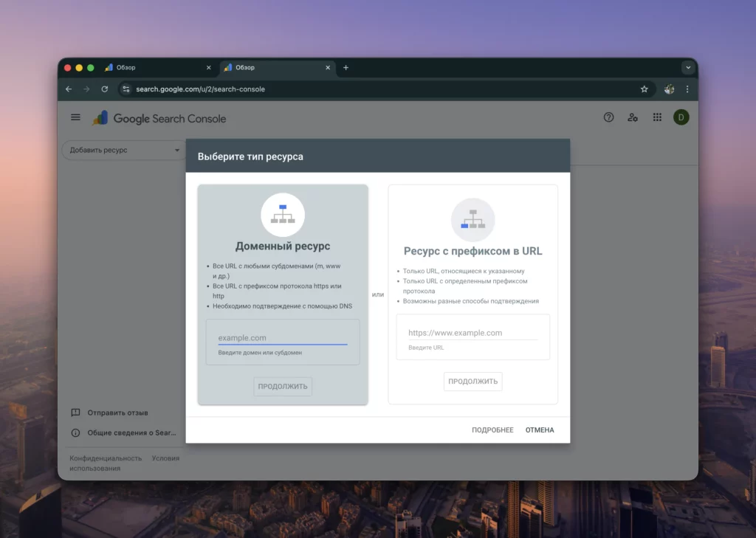Click the browser forward arrow
Image resolution: width=756 pixels, height=538 pixels.
tap(86, 89)
